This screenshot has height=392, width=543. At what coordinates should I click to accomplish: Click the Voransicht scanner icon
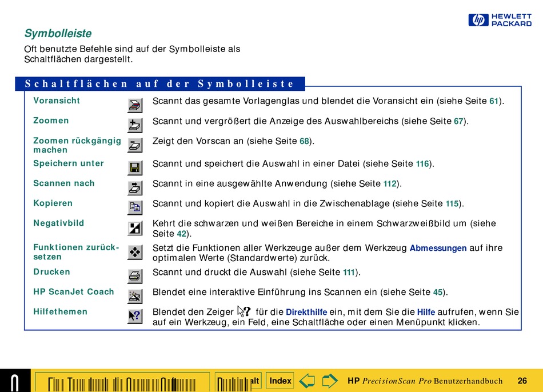(x=135, y=106)
